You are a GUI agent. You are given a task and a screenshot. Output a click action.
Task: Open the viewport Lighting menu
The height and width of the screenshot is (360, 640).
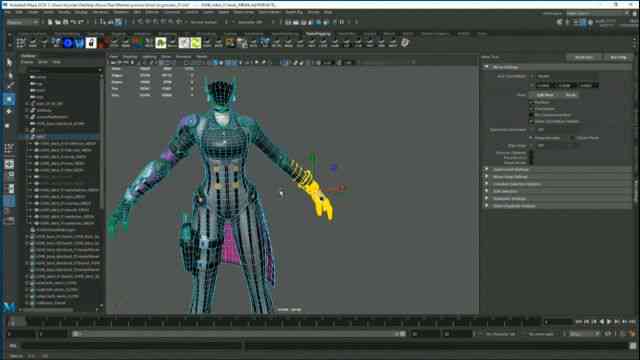[150, 57]
